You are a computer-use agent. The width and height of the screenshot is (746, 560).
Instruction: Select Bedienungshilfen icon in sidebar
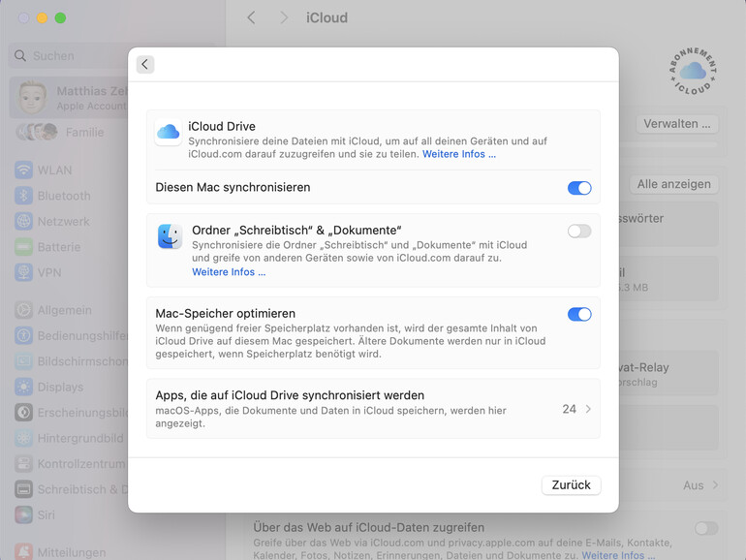point(23,335)
